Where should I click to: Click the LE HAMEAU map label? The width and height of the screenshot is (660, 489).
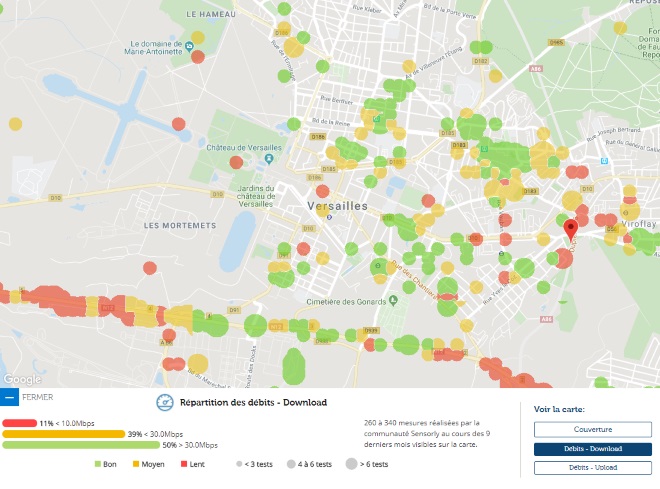pyautogui.click(x=211, y=14)
